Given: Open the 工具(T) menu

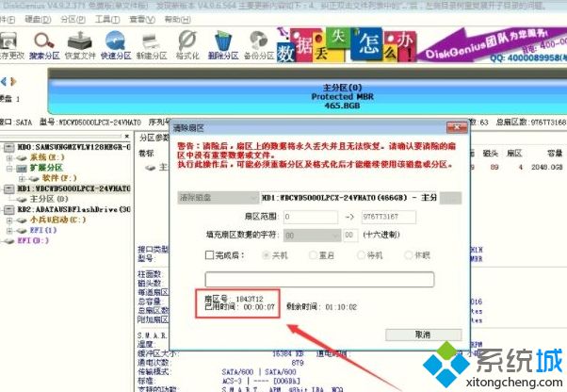Looking at the screenshot, I should coord(107,19).
